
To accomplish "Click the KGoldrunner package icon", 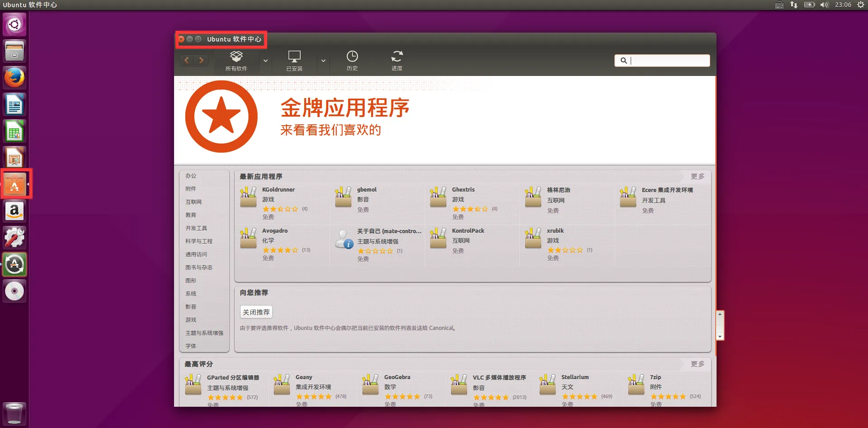I will coord(248,197).
